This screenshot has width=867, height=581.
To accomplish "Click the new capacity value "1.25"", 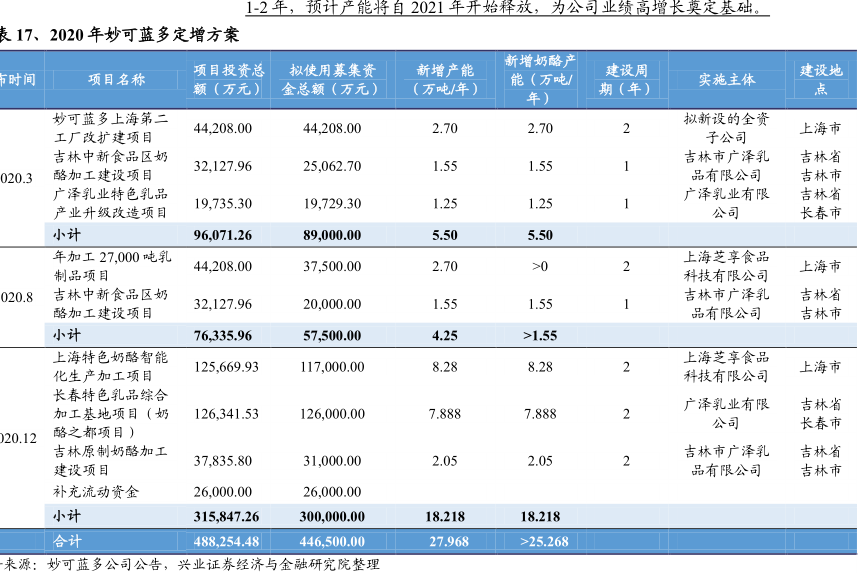I will pyautogui.click(x=445, y=203).
